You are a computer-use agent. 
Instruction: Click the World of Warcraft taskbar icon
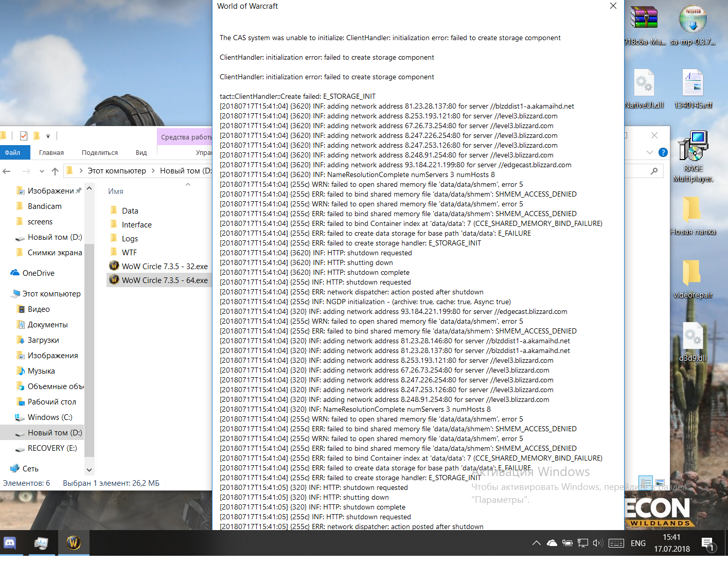click(74, 543)
